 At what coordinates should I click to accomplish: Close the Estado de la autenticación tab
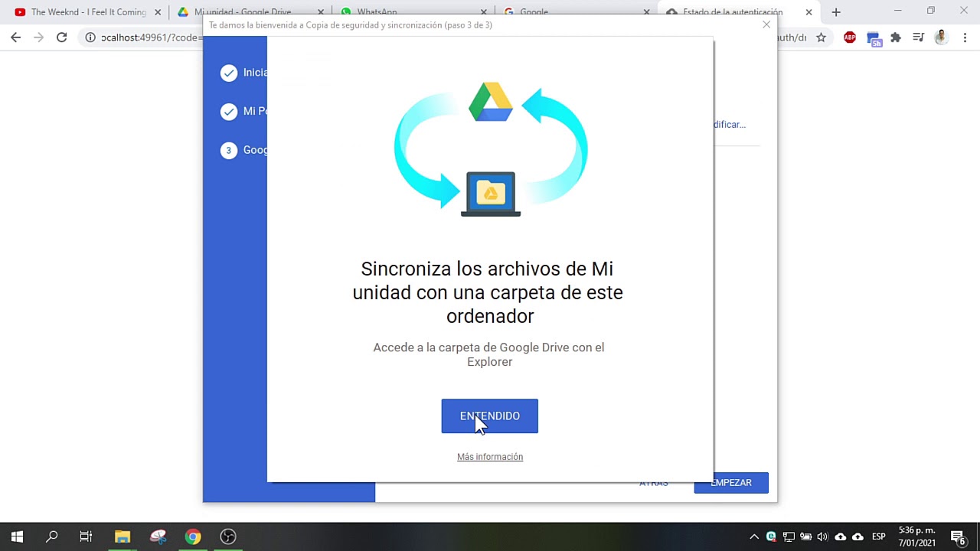tap(808, 12)
